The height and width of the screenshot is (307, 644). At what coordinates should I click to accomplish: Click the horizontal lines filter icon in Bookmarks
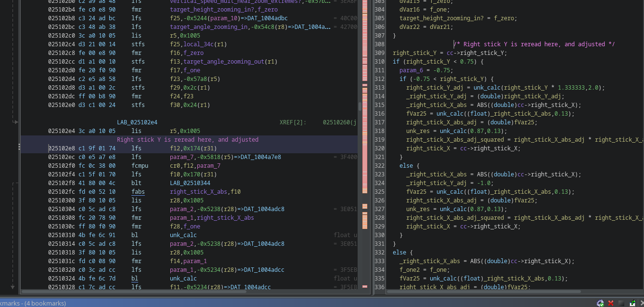pyautogui.click(x=621, y=303)
